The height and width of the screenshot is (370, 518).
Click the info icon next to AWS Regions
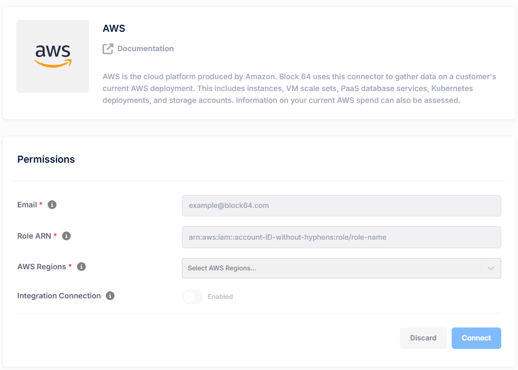coord(81,267)
